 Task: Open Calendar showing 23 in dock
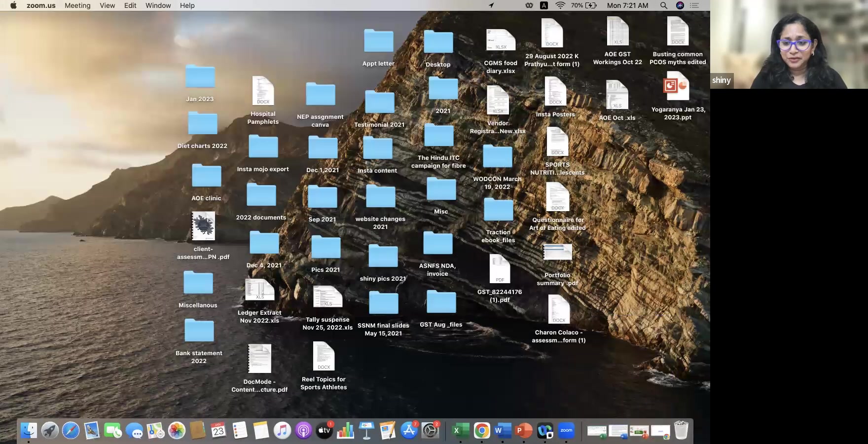pos(218,431)
